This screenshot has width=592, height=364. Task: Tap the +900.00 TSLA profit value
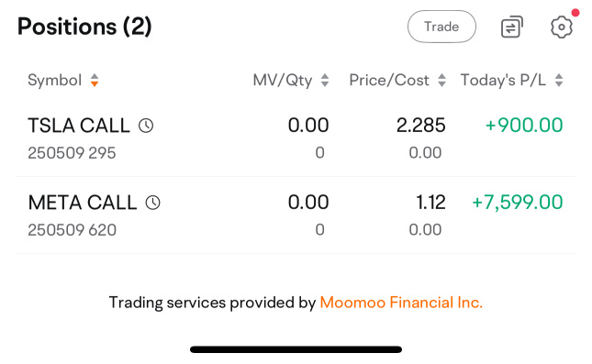524,126
